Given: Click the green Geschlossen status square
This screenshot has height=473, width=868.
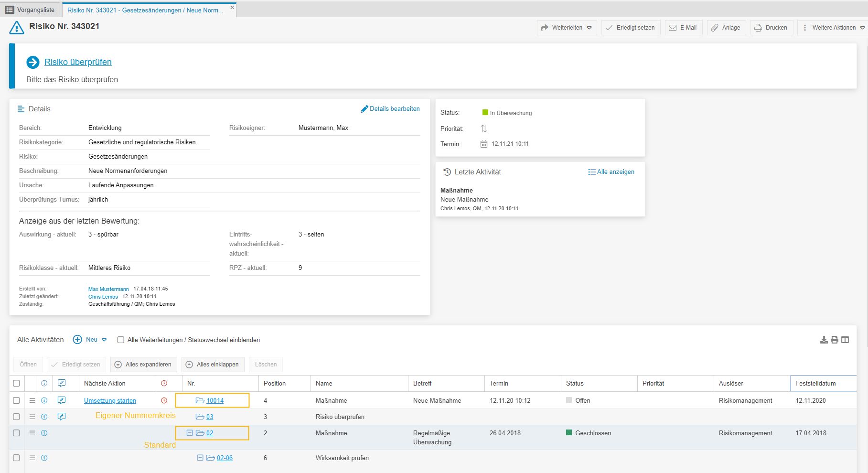Looking at the screenshot, I should coord(569,433).
